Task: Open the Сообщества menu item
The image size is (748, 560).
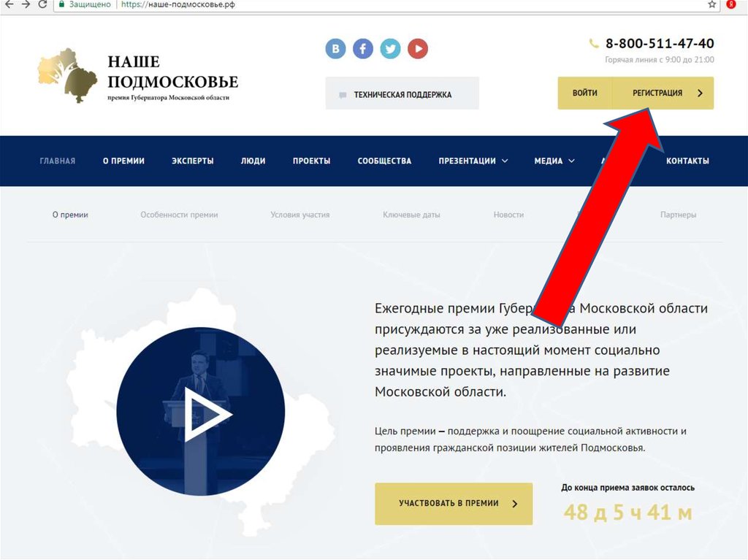Action: click(x=384, y=161)
